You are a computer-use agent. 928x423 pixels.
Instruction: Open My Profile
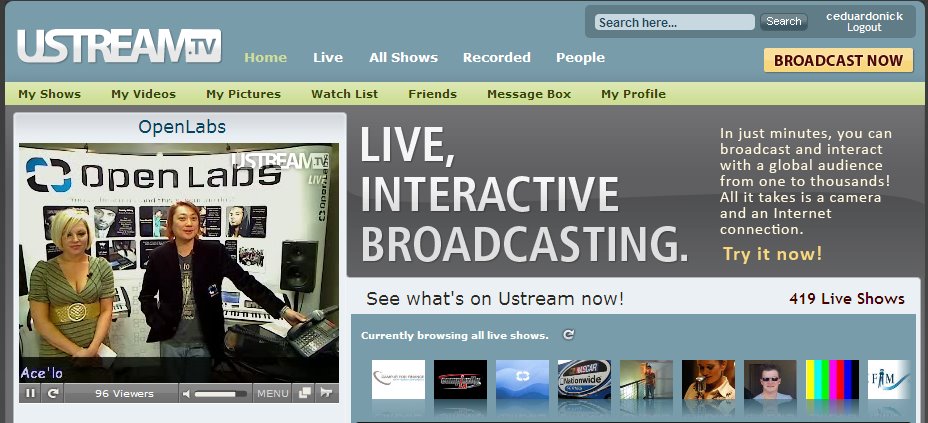[633, 94]
